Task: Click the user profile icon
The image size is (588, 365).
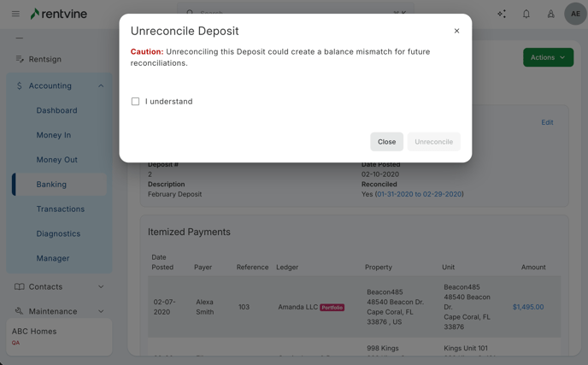Action: [550, 14]
